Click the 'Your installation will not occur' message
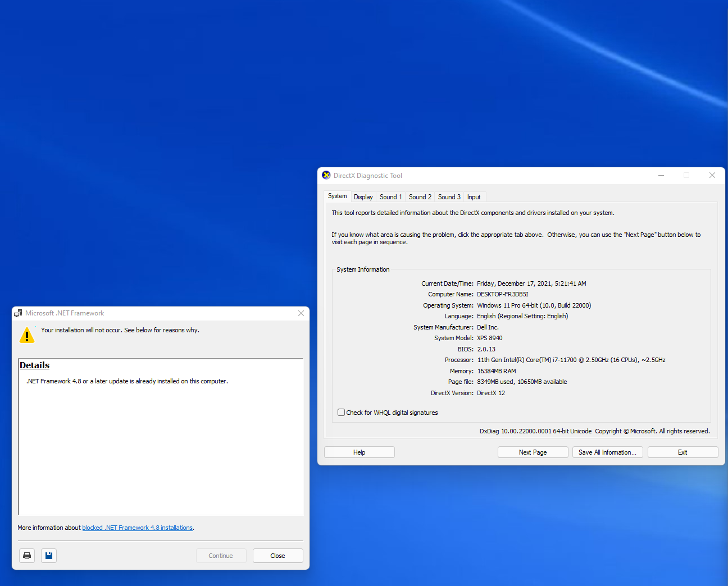Viewport: 728px width, 586px height. [120, 330]
